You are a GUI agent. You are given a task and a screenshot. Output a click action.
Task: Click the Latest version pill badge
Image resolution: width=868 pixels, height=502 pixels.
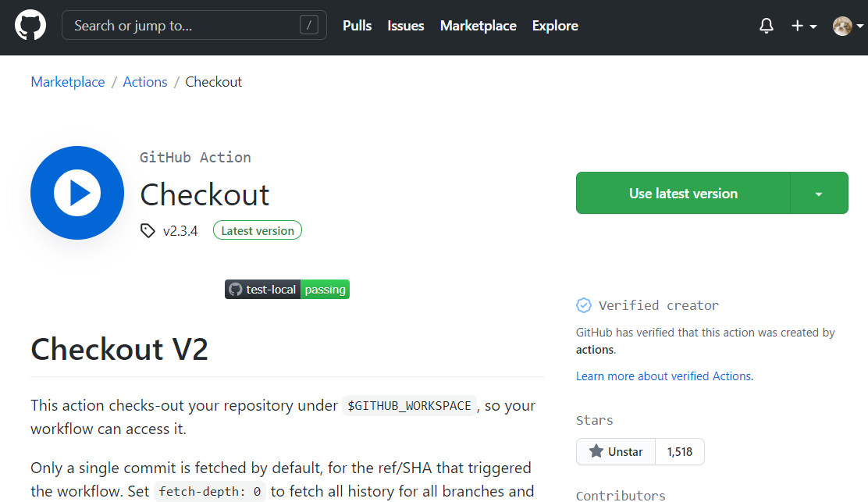coord(258,230)
